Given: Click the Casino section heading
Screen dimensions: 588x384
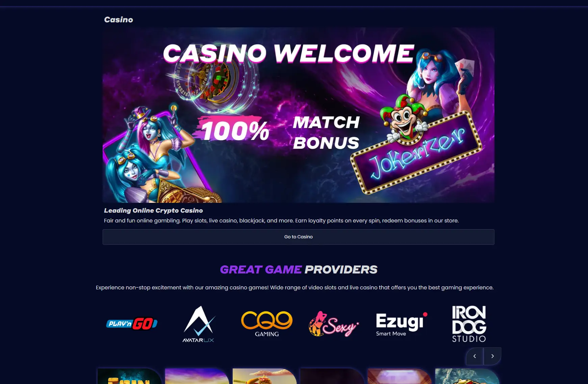Looking at the screenshot, I should (119, 20).
